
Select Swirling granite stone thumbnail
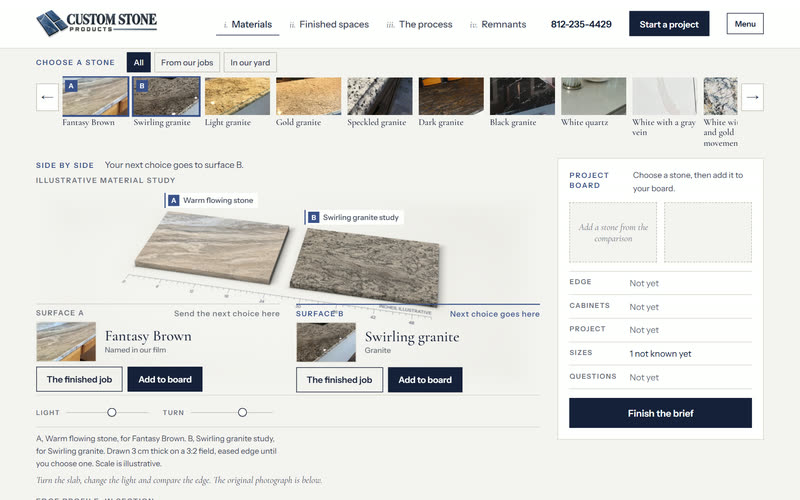(x=166, y=96)
